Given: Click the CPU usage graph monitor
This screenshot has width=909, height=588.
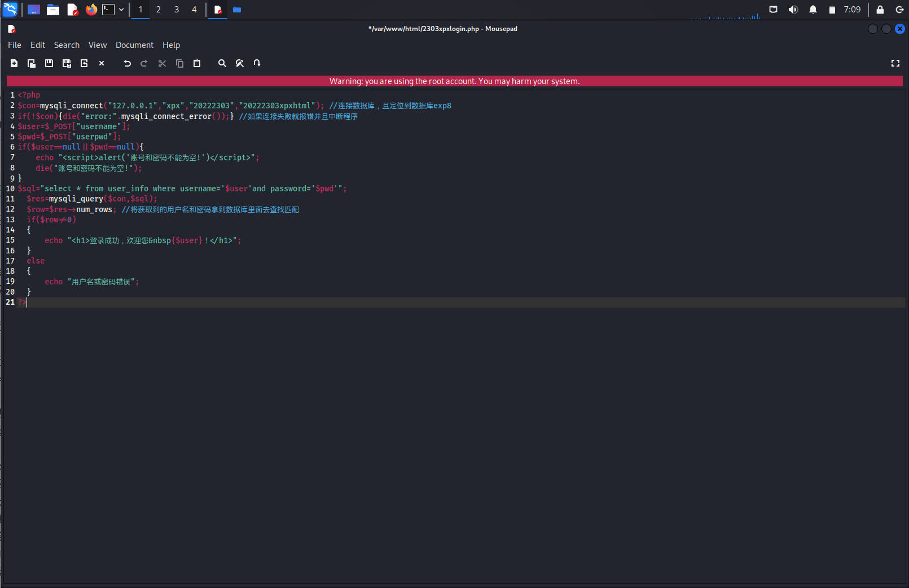Looking at the screenshot, I should [x=725, y=11].
